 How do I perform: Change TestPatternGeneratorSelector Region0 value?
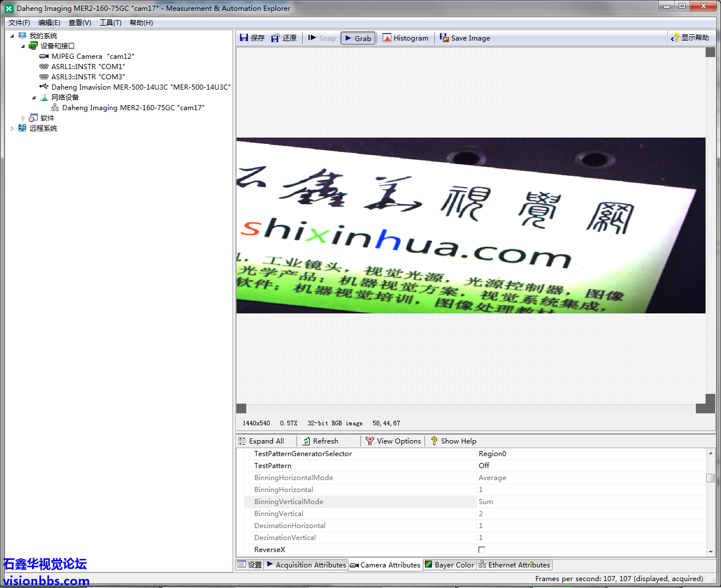[x=591, y=454]
